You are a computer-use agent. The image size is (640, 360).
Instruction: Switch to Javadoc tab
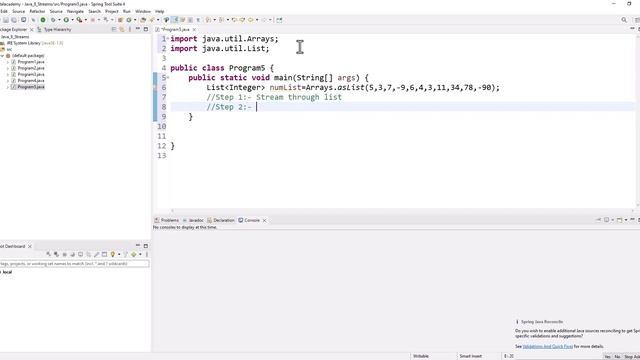(193, 220)
